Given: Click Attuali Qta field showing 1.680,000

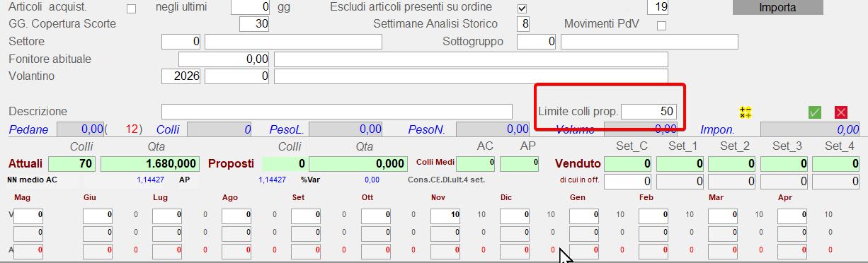Looking at the screenshot, I should pyautogui.click(x=149, y=164).
